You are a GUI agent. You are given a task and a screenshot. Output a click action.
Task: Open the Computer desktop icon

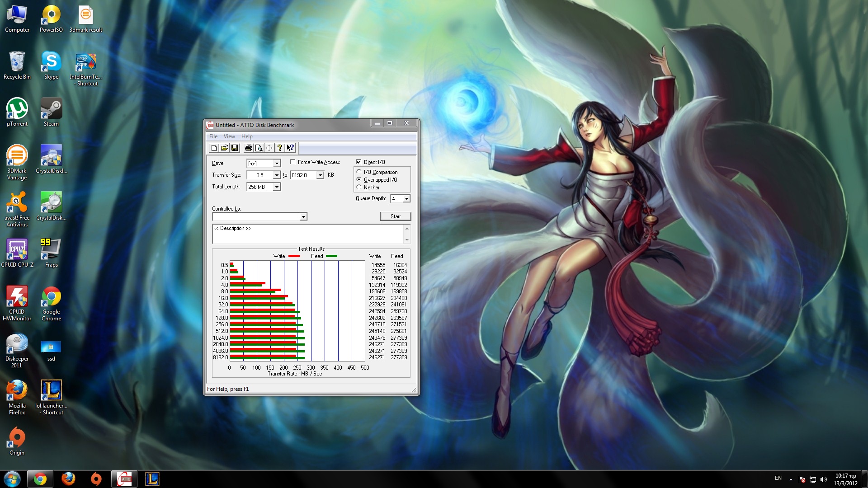tap(17, 19)
